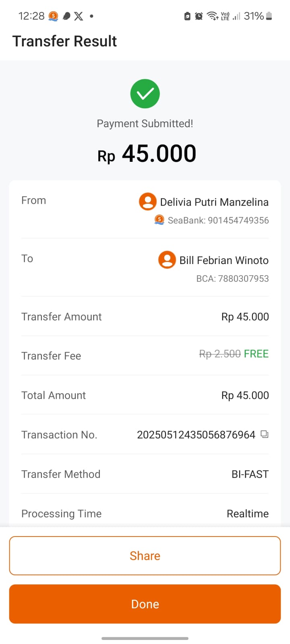Tap the battery indicator in status bar
Screen dimensions: 290x644
[x=269, y=16]
